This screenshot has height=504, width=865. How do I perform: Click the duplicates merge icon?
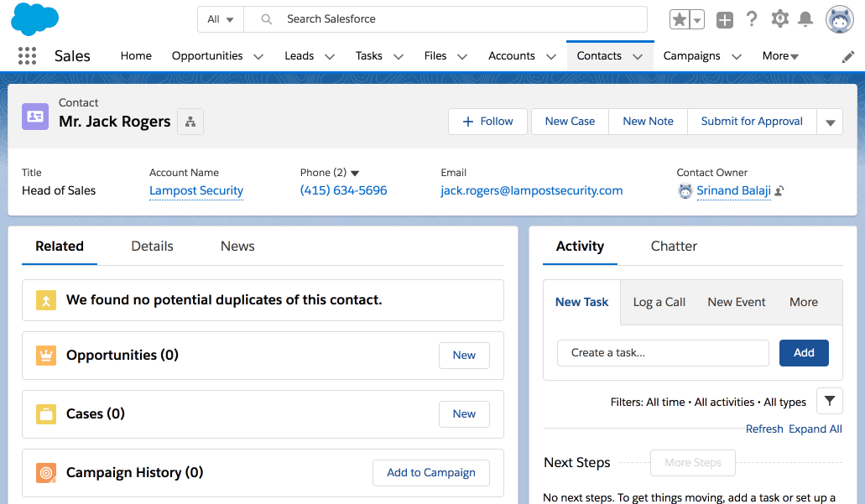(x=46, y=300)
